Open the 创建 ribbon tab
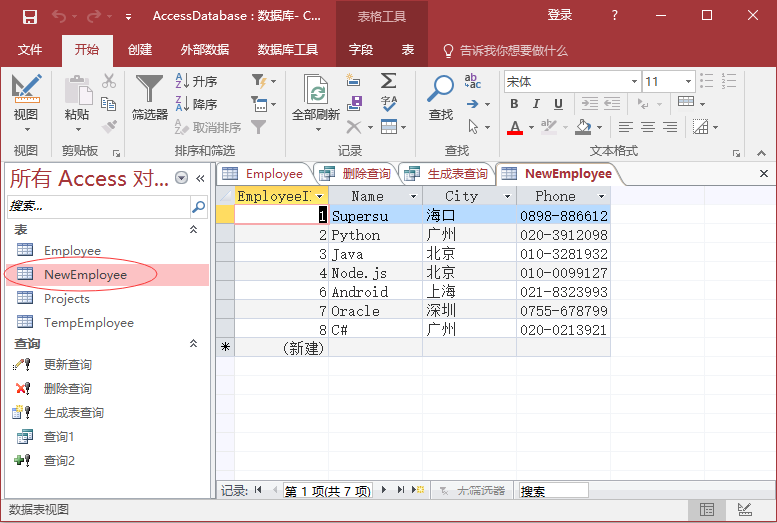The width and height of the screenshot is (777, 523). (140, 50)
